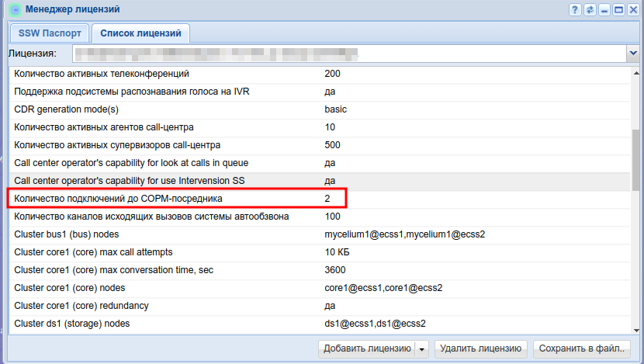
Task: Select Cluster core1 max call attempts row
Action: pos(320,253)
